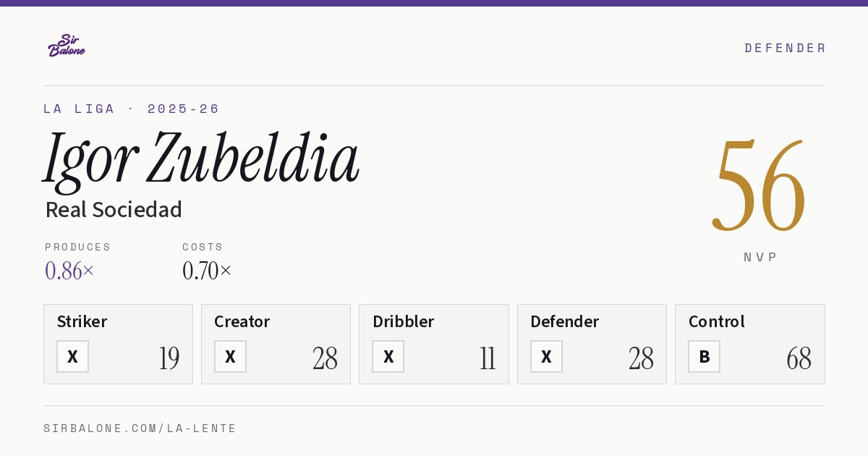Select the X grade badge under Dribbler
This screenshot has height=456, width=868.
pyautogui.click(x=388, y=357)
